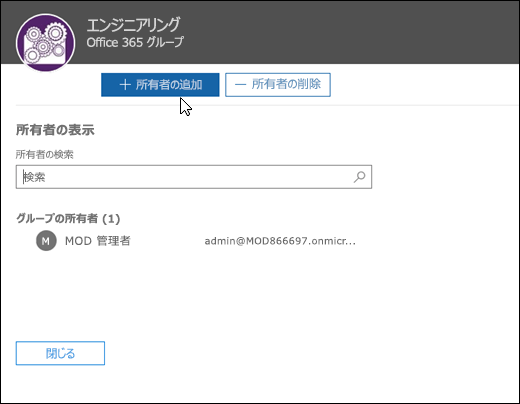Select the MOD 管理者 owner name
The height and width of the screenshot is (404, 520).
click(x=97, y=241)
